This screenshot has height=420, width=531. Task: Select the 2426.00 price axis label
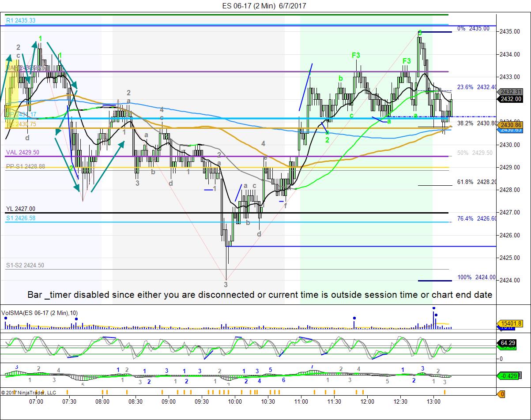[x=510, y=235]
